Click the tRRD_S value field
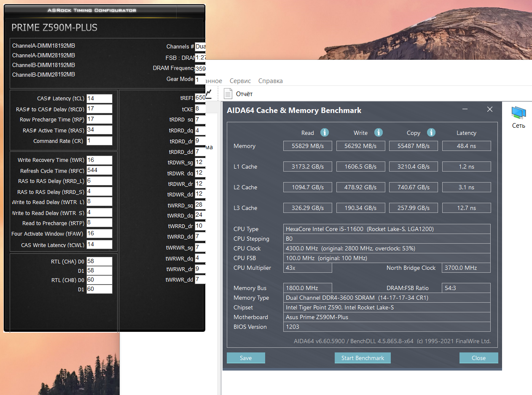The height and width of the screenshot is (395, 532). point(99,191)
